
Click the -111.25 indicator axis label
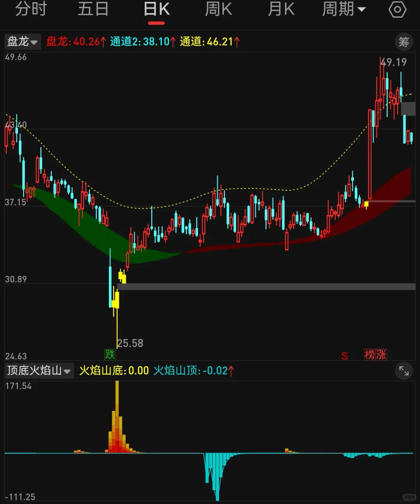(20, 497)
